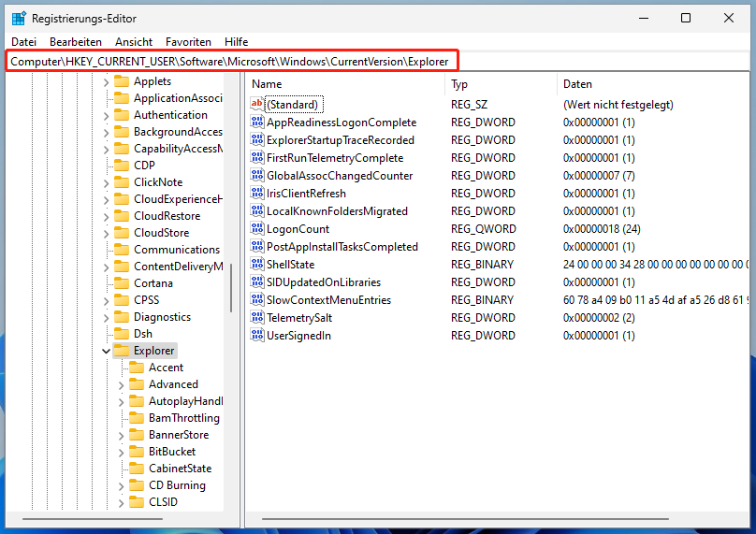Open the Datei menu

coord(23,42)
